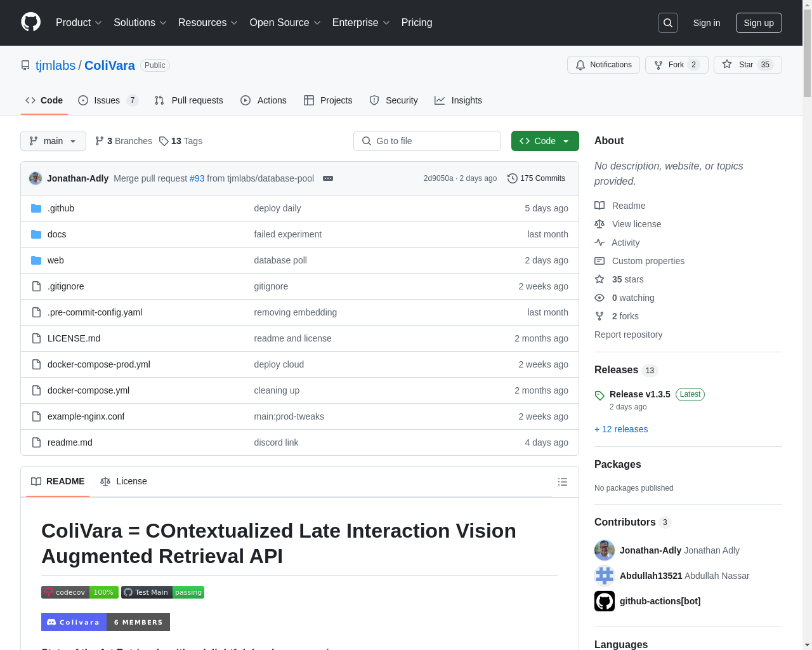Open the Projects tab

click(x=328, y=100)
